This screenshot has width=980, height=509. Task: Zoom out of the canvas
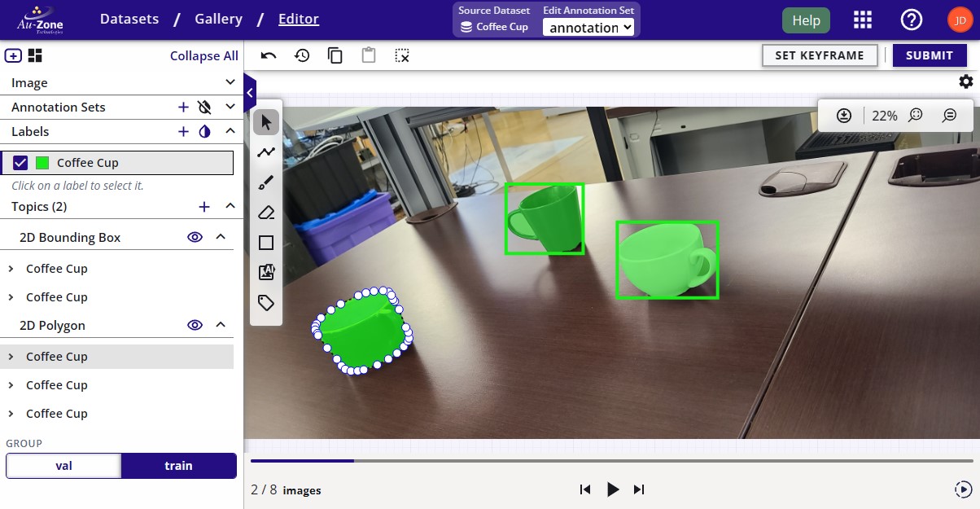pyautogui.click(x=949, y=116)
